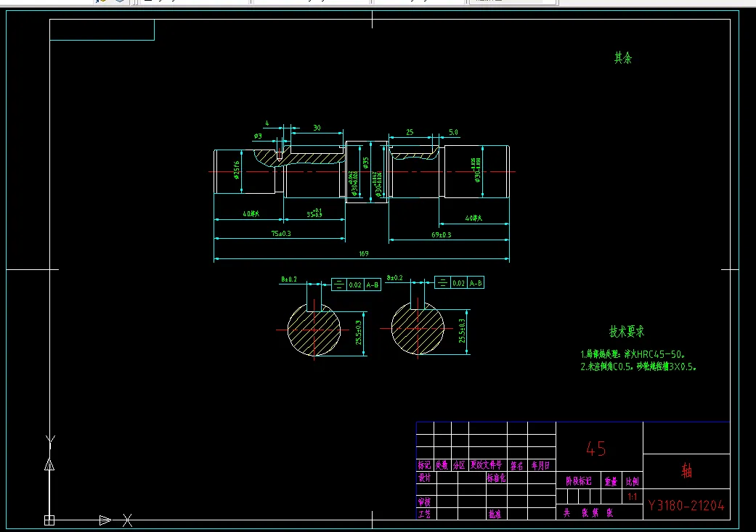Pick the 75±0.3 dimension
Image resolution: width=756 pixels, height=532 pixels.
[x=280, y=233]
